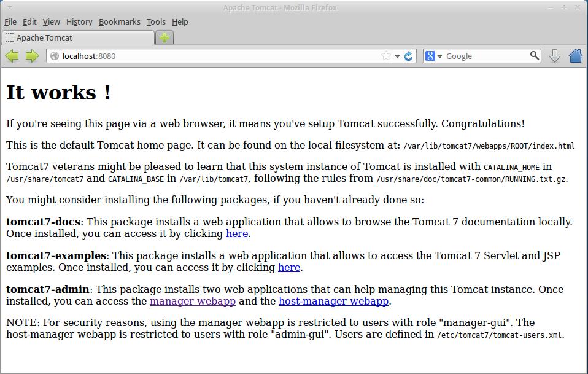Viewport: 588px width, 374px height.
Task: Click the RUNNING.txt.gz path text
Action: pos(471,179)
